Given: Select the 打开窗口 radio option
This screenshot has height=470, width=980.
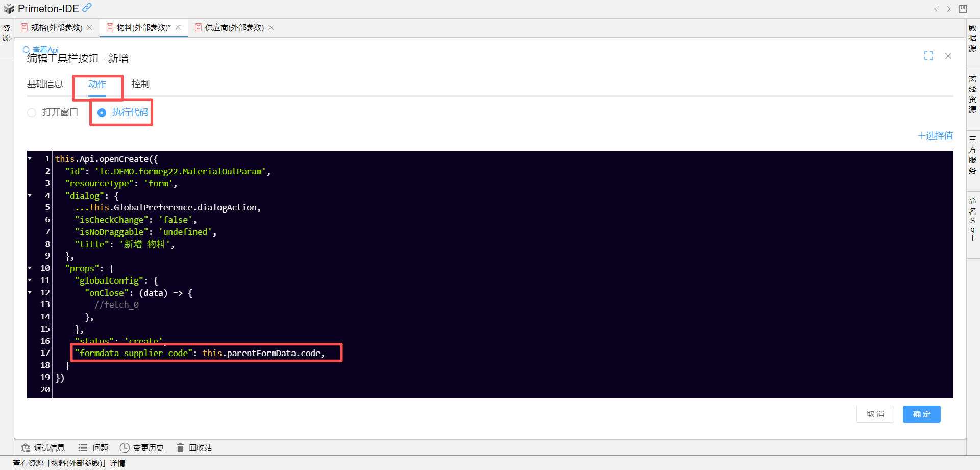Looking at the screenshot, I should (32, 113).
